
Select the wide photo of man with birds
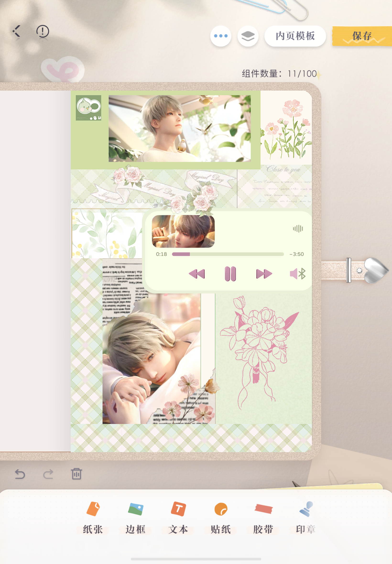[x=180, y=128]
